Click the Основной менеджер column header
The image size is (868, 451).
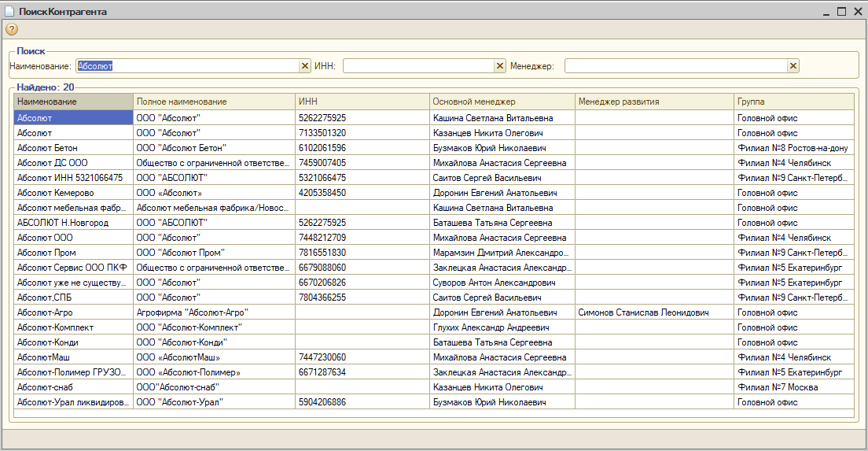click(502, 102)
